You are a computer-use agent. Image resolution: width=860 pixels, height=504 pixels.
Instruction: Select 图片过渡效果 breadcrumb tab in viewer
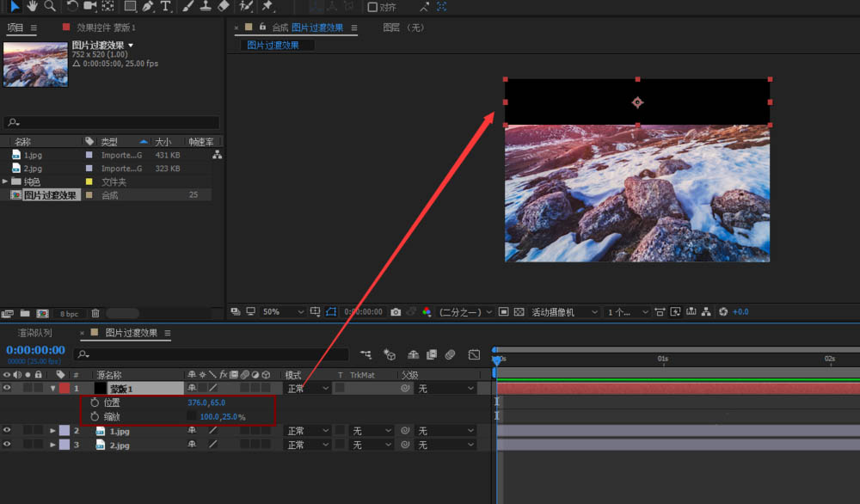point(273,45)
